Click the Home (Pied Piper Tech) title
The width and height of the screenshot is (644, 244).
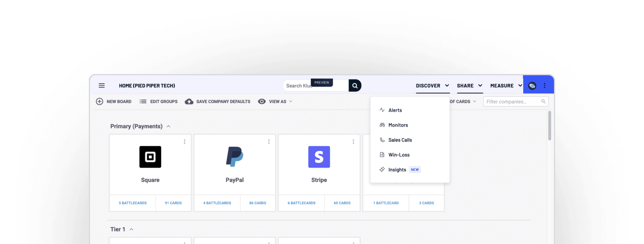(147, 86)
